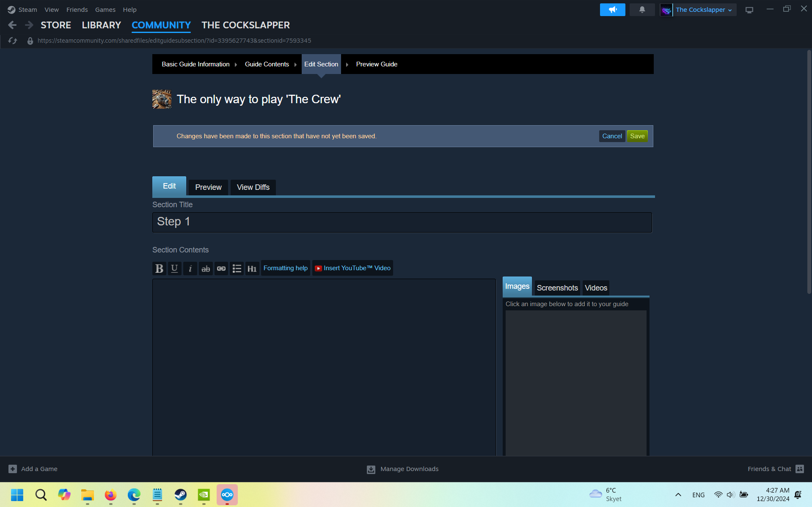The image size is (812, 507).
Task: Apply strikethrough formatting to text
Action: pos(206,269)
